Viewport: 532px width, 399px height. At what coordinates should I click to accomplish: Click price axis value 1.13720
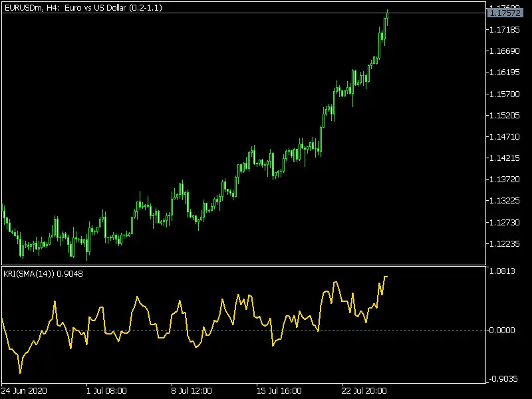point(505,179)
